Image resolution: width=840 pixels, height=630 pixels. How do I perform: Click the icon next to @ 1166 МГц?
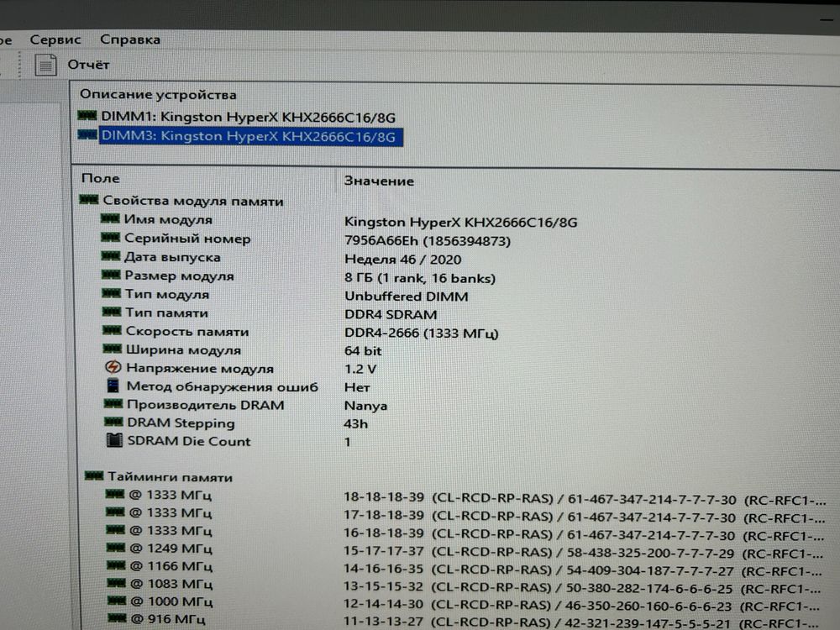[116, 564]
